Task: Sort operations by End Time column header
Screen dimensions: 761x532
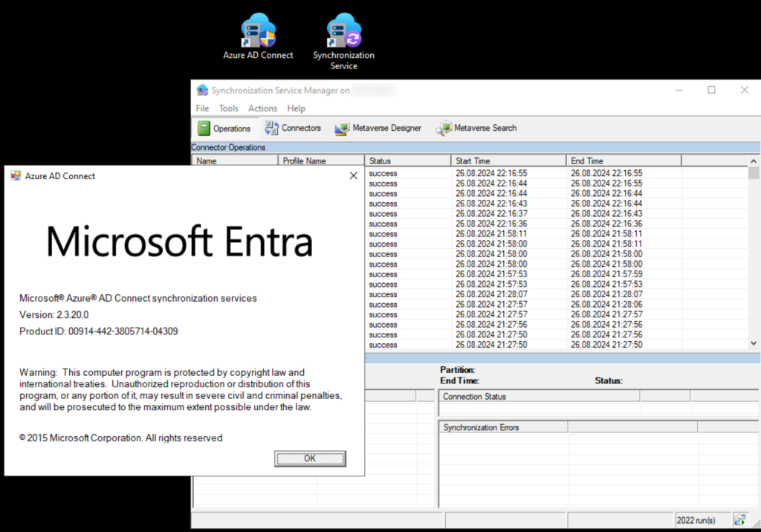Action: [624, 160]
